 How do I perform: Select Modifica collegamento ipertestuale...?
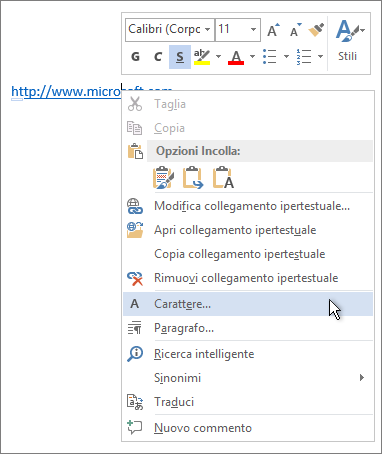[248, 206]
